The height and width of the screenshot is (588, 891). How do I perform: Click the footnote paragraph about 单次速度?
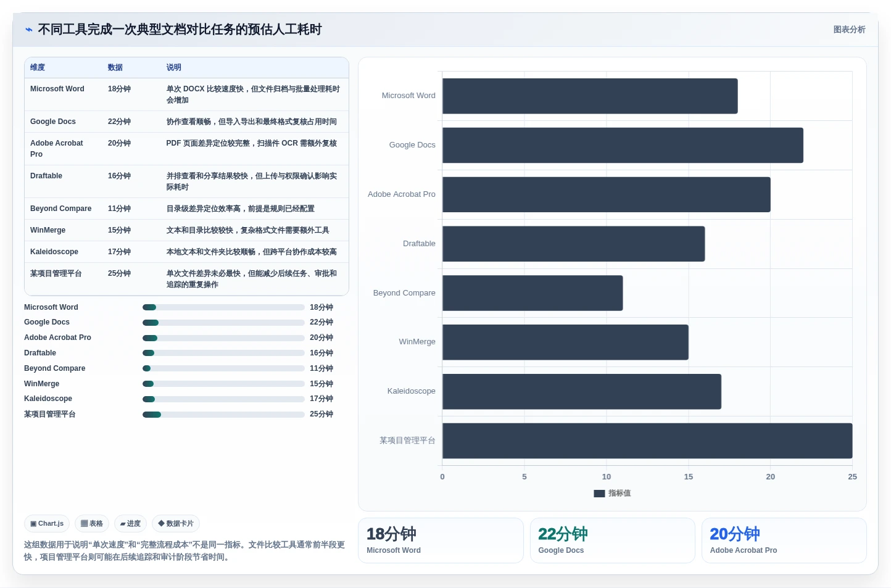184,551
